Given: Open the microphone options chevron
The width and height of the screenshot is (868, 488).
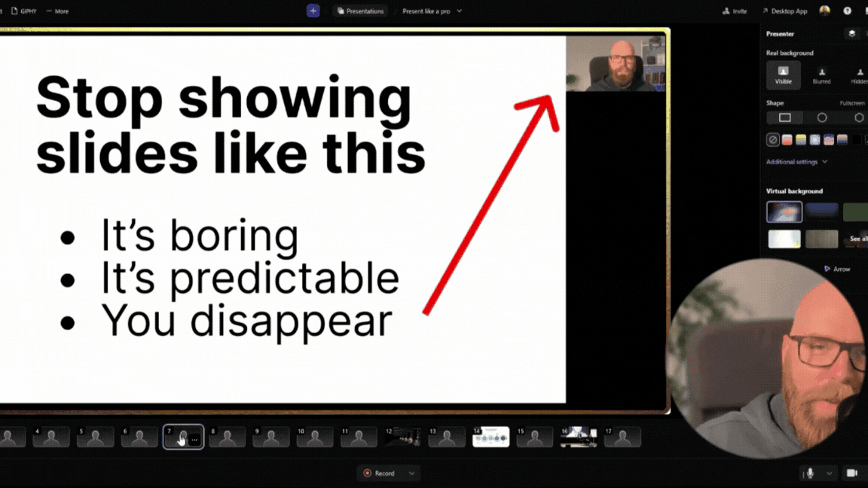Looking at the screenshot, I should coord(830,474).
